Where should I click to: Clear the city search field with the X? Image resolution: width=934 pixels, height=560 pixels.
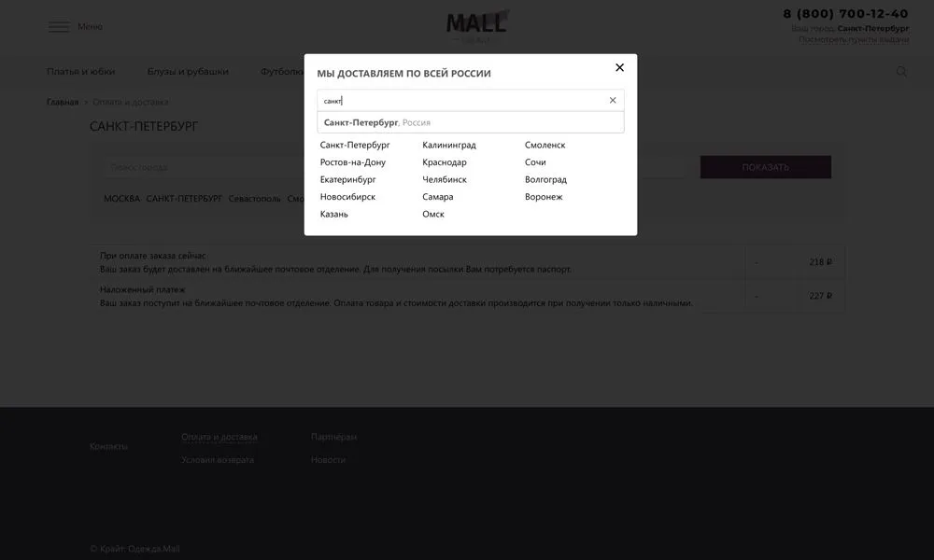(612, 100)
